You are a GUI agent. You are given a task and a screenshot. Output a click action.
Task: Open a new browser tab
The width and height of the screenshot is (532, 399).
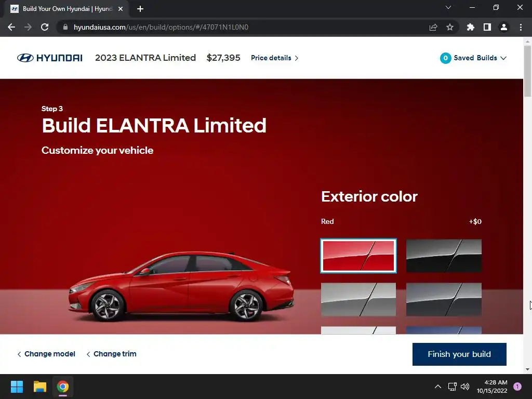(x=140, y=9)
